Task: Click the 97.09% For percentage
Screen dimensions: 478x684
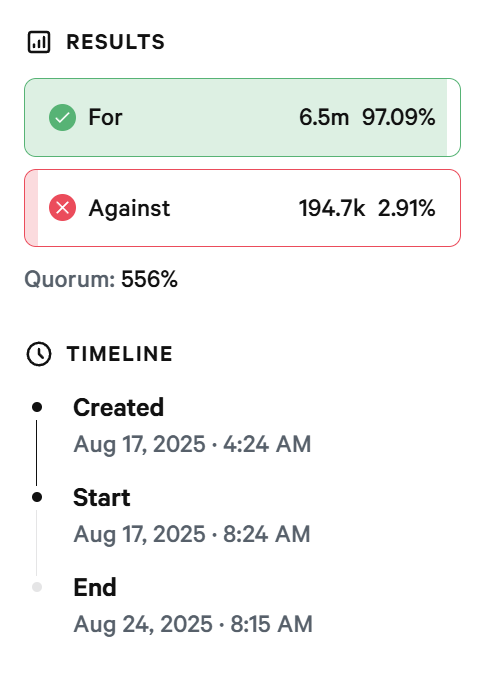Action: pyautogui.click(x=399, y=117)
